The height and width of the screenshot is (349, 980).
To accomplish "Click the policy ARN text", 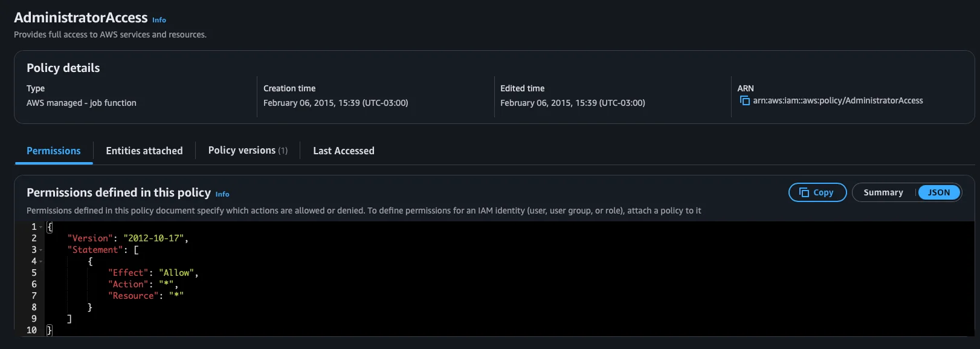I will click(837, 100).
